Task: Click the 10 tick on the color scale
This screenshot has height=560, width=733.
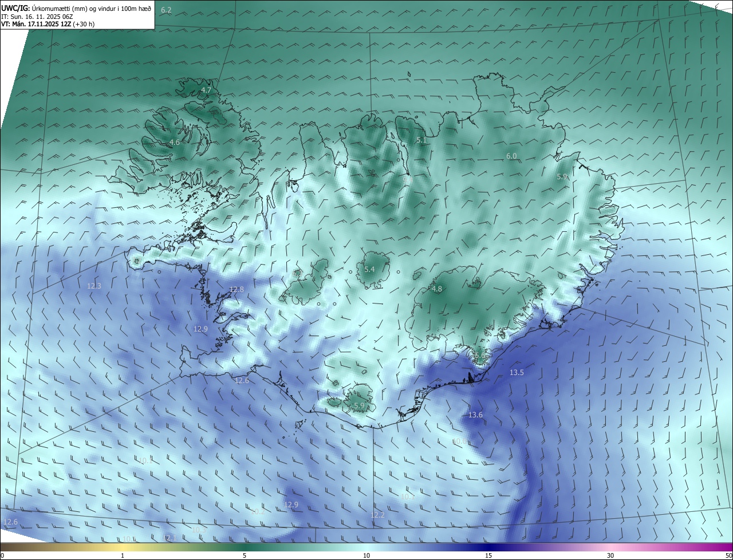Action: pyautogui.click(x=366, y=555)
